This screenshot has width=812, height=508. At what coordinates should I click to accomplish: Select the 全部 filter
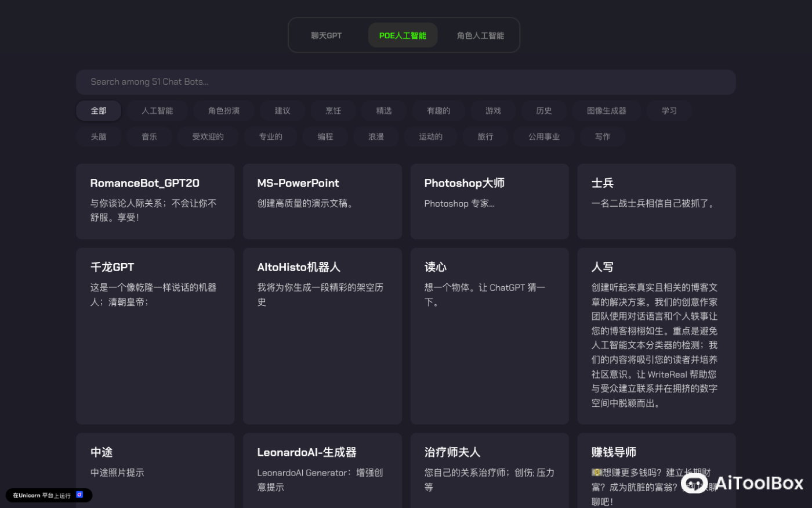coord(99,110)
